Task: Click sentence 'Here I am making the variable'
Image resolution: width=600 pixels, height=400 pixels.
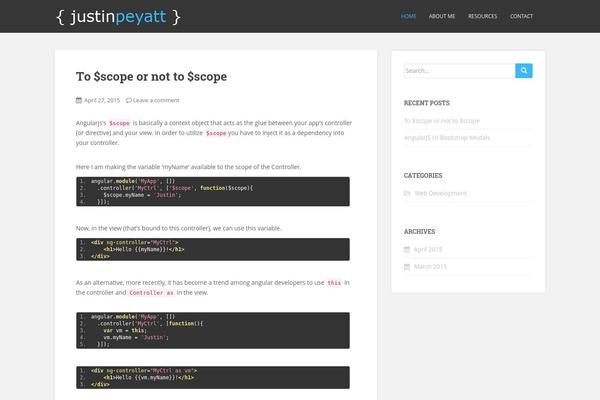Action: pyautogui.click(x=188, y=167)
